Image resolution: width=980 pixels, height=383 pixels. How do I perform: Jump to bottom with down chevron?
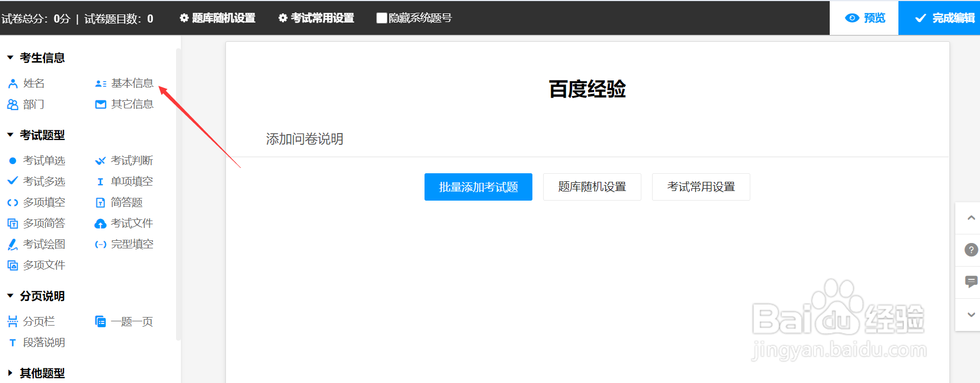971,314
